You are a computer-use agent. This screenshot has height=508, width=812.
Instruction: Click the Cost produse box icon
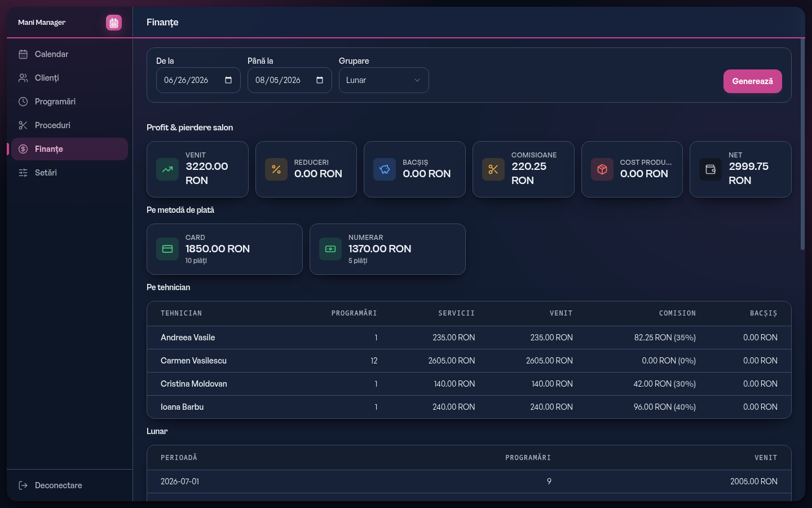point(602,169)
